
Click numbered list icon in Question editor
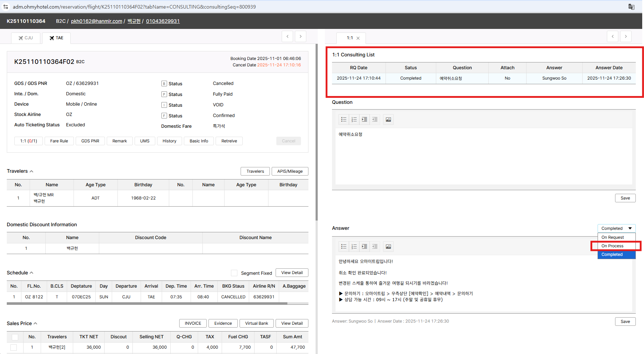pos(354,120)
